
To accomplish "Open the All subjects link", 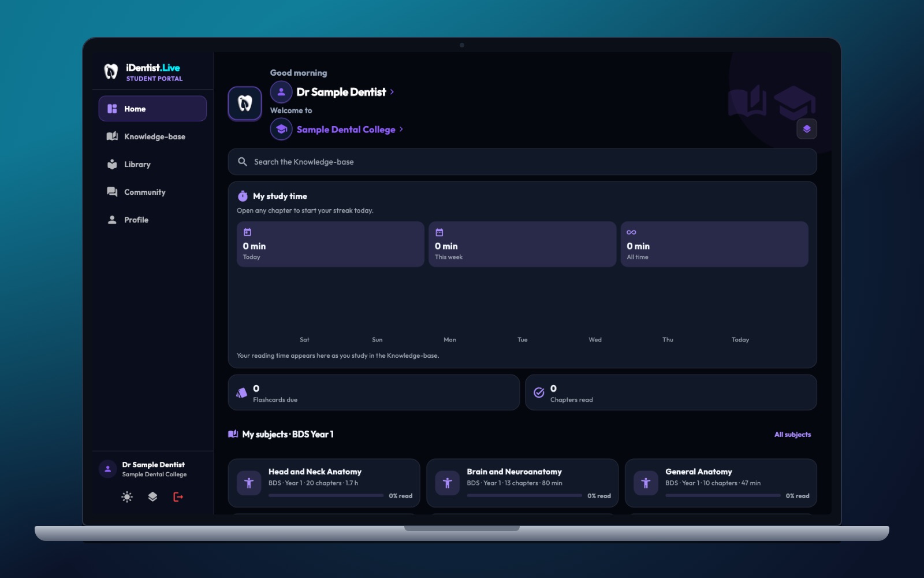I will click(792, 435).
